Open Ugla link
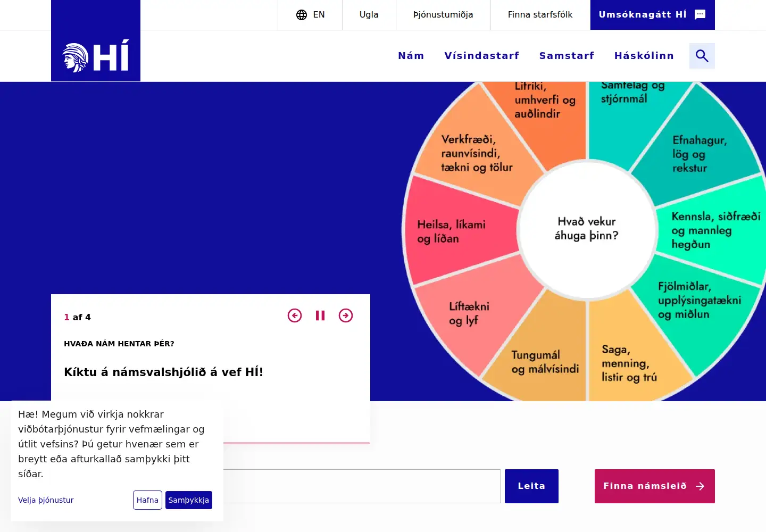Image resolution: width=766 pixels, height=532 pixels. [369, 15]
